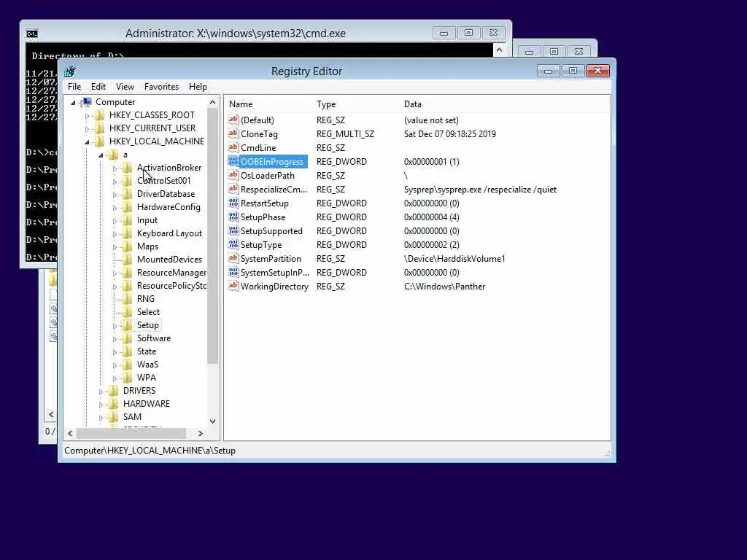Click the SetupSupported DWORD icon
The image size is (747, 560).
click(233, 231)
